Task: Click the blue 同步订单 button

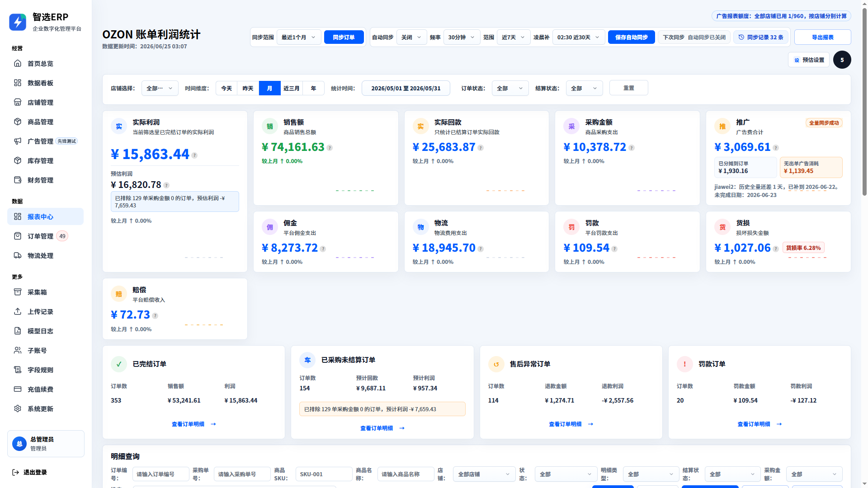Action: [344, 37]
